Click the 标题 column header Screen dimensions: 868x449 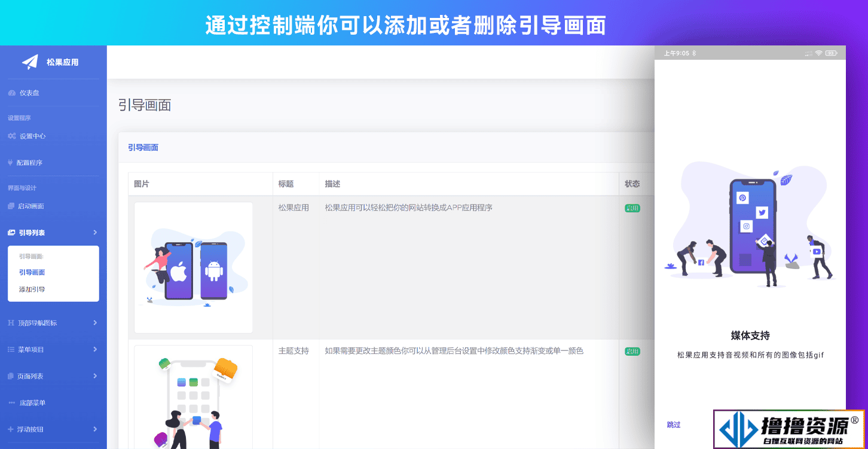tap(286, 184)
